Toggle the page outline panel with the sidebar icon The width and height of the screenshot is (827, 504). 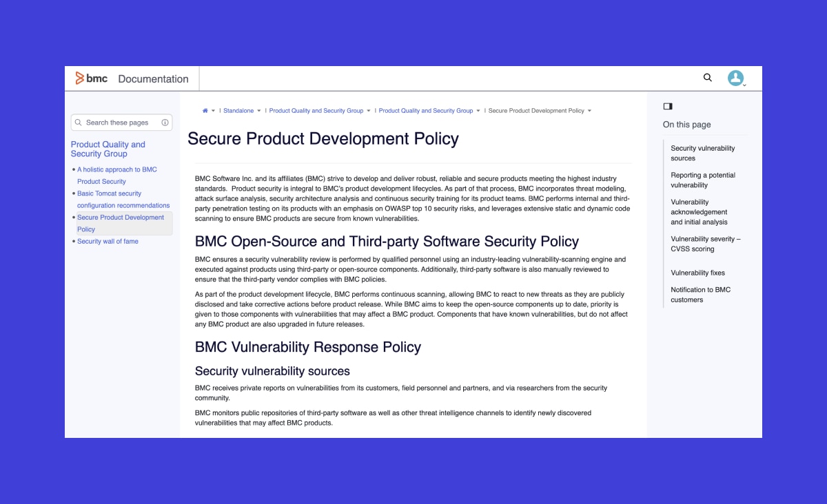(667, 105)
